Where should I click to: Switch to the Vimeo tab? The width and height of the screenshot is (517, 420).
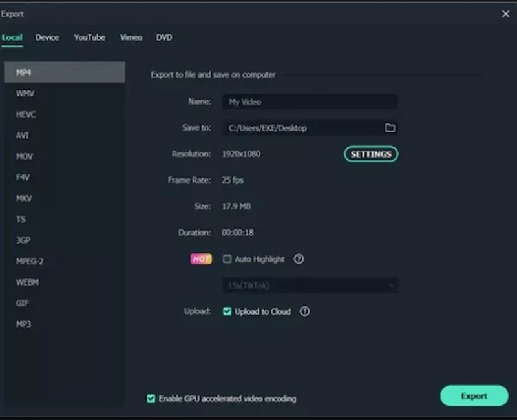click(131, 37)
